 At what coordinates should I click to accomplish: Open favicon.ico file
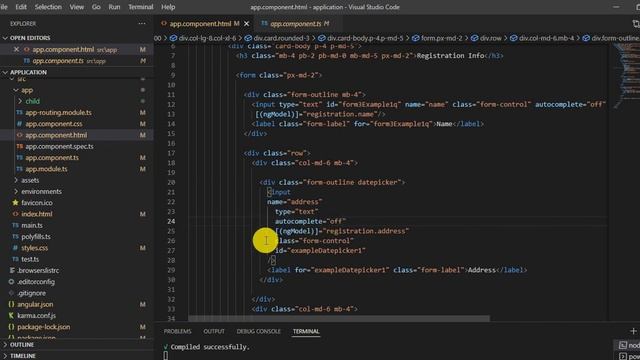tap(37, 202)
